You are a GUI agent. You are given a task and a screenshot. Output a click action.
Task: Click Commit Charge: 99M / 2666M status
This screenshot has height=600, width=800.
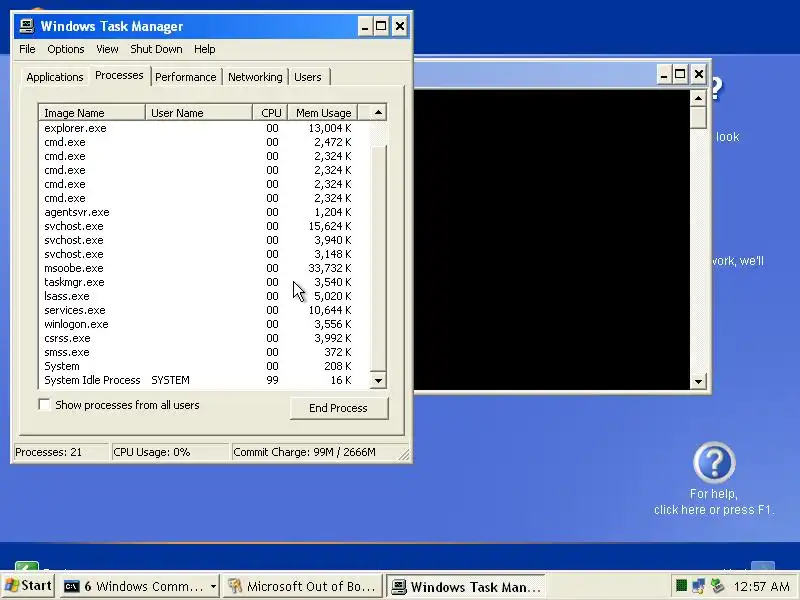click(x=316, y=452)
